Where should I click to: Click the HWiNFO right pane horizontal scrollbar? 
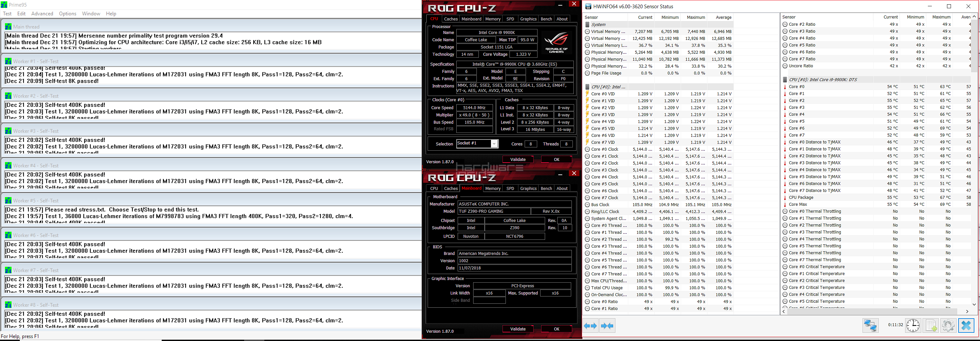(875, 311)
